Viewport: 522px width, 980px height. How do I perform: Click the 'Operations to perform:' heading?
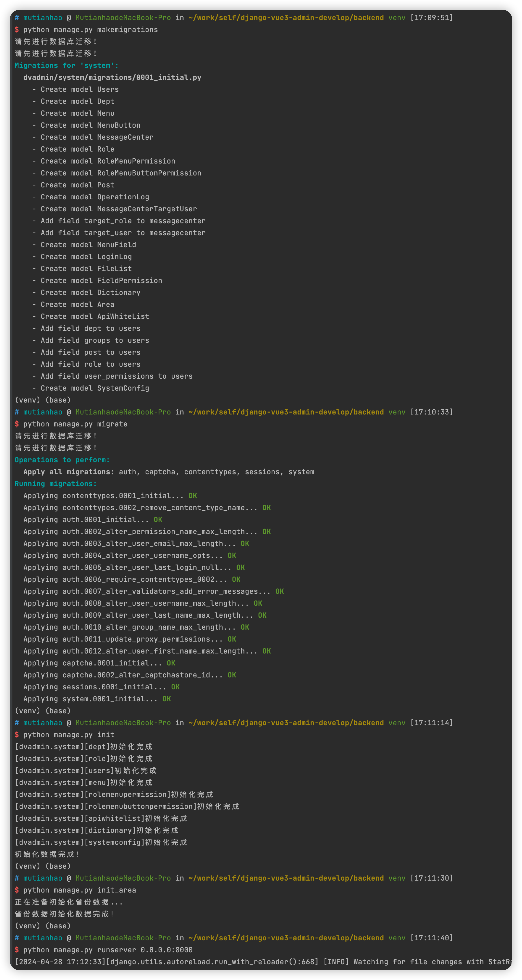pos(62,460)
